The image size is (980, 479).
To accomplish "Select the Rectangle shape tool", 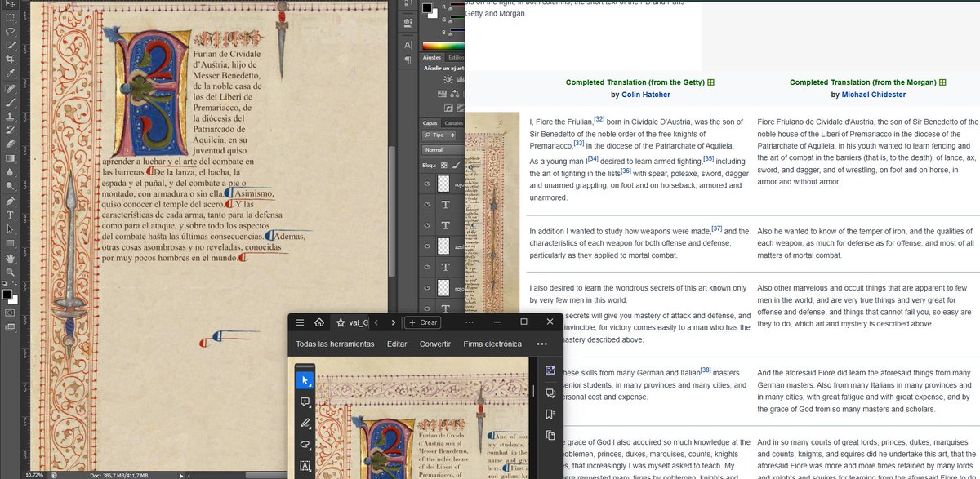I will [11, 243].
